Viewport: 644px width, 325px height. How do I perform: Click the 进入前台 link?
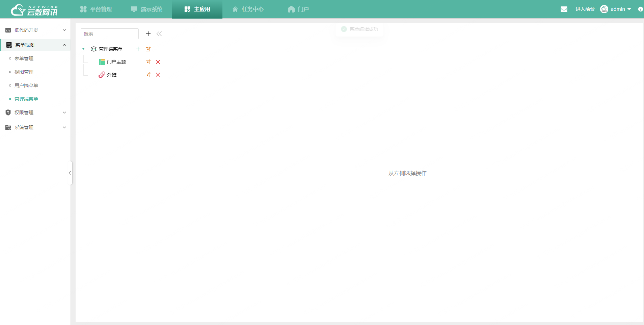pos(585,9)
